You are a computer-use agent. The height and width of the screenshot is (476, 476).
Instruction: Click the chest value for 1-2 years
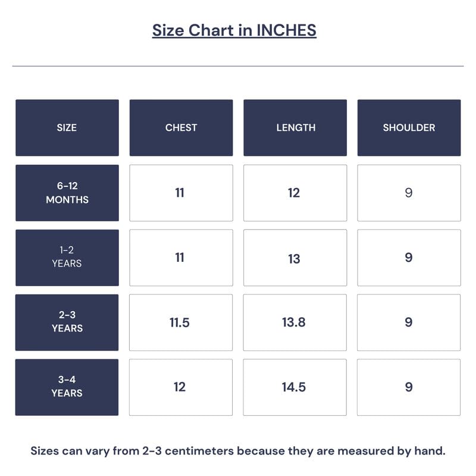pos(181,257)
